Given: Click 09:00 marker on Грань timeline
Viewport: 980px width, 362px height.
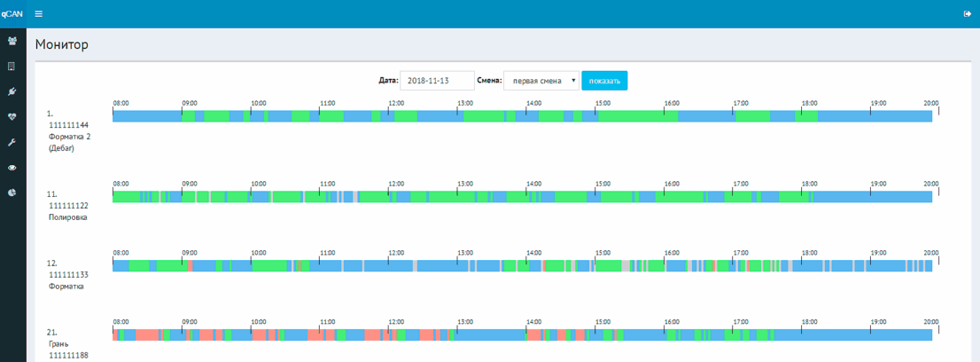Looking at the screenshot, I should 190,322.
